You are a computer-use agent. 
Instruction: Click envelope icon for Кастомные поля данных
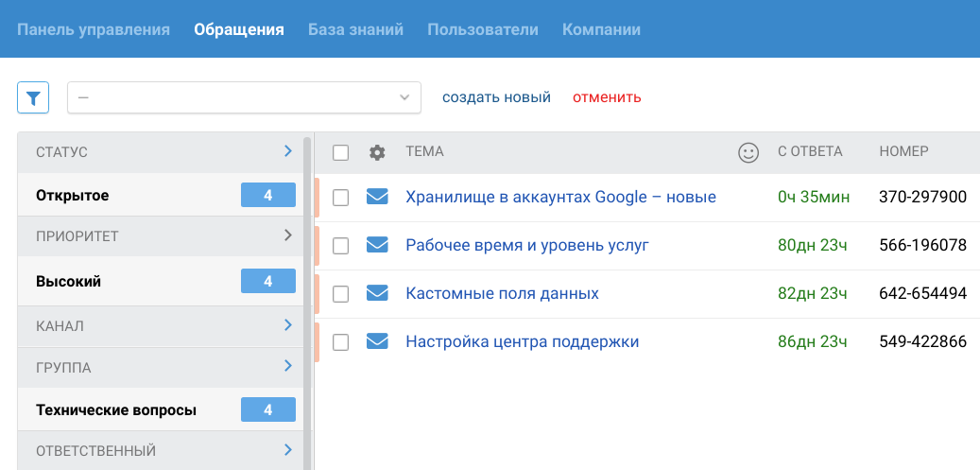click(377, 293)
